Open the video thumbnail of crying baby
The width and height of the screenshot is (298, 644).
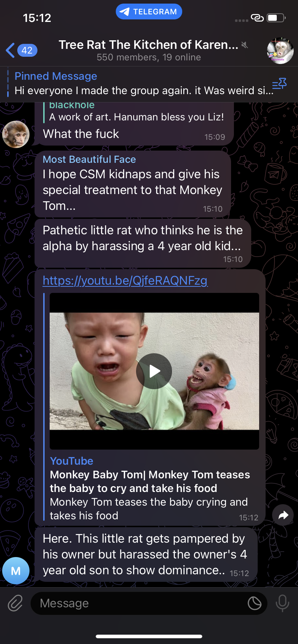coord(154,371)
